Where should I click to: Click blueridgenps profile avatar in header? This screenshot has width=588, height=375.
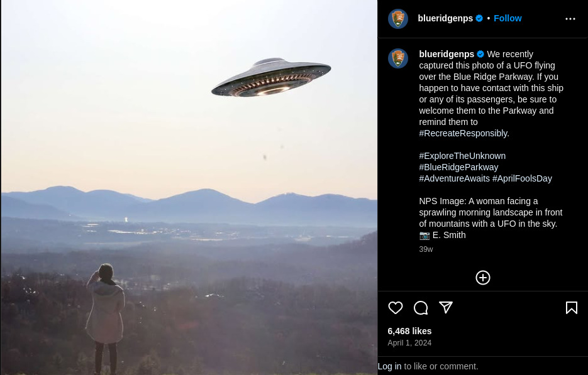398,19
